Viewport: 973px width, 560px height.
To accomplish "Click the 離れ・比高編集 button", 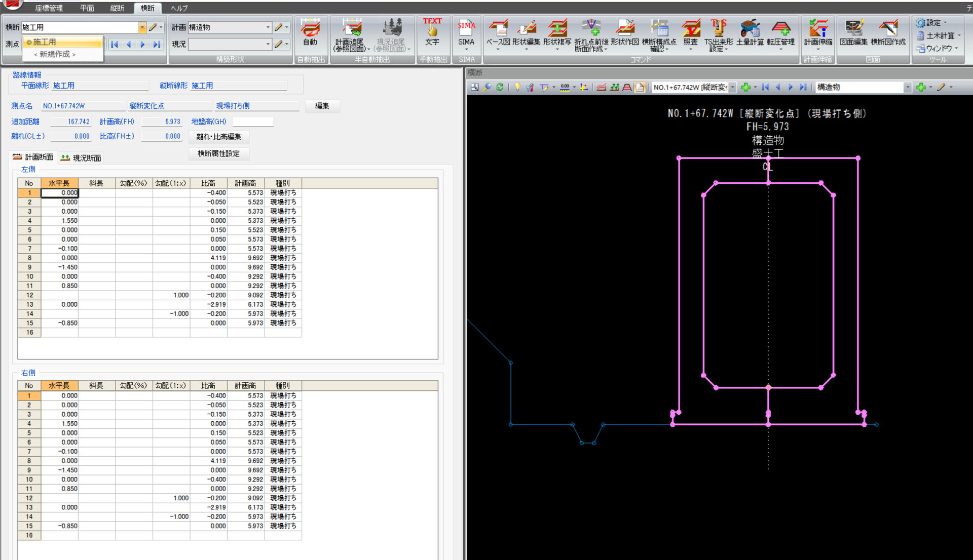I will click(x=218, y=137).
